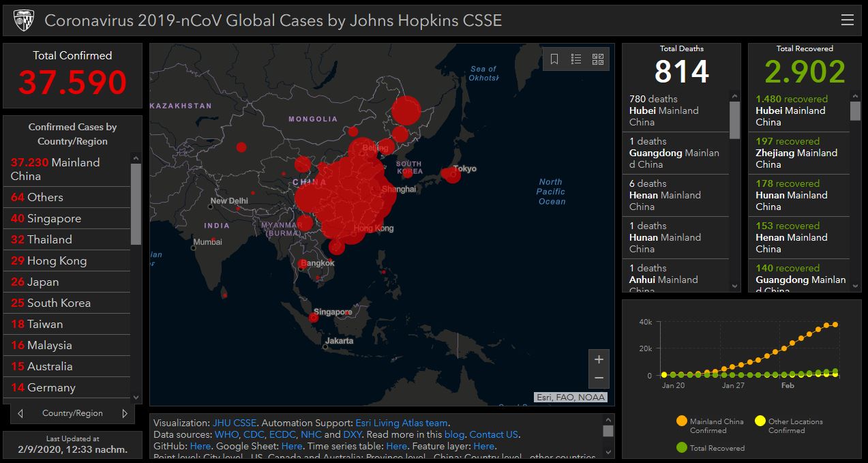Zoom out on the map with minus

[x=599, y=378]
